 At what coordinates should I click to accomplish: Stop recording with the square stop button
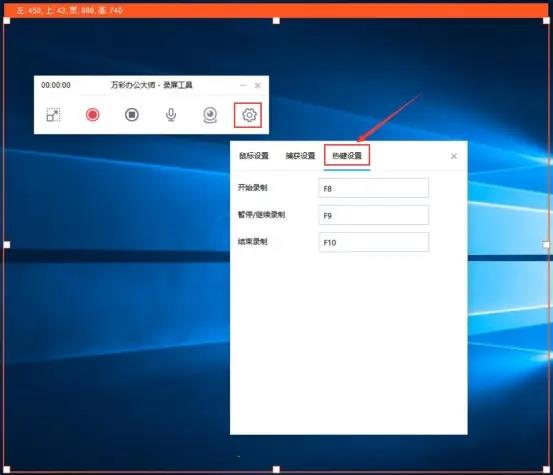[x=132, y=115]
